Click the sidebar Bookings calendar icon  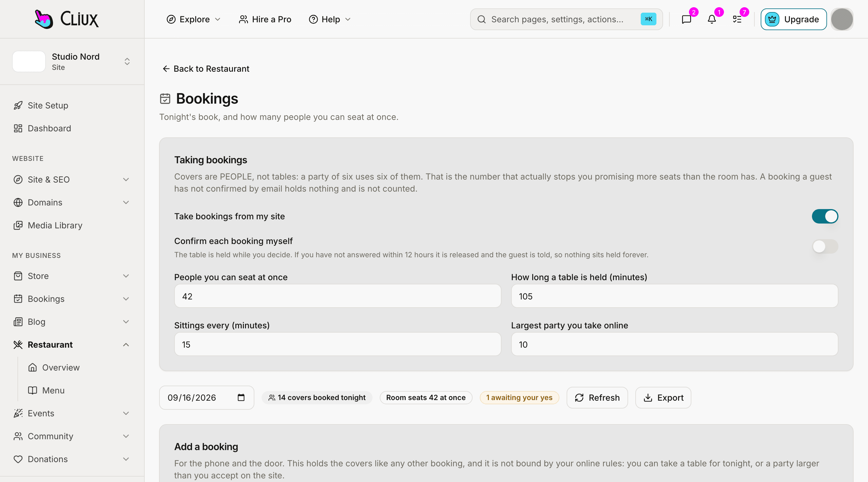click(18, 299)
